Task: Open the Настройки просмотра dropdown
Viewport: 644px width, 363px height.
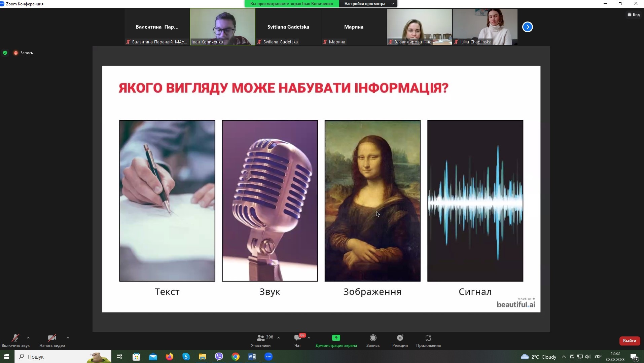Action: pyautogui.click(x=368, y=4)
